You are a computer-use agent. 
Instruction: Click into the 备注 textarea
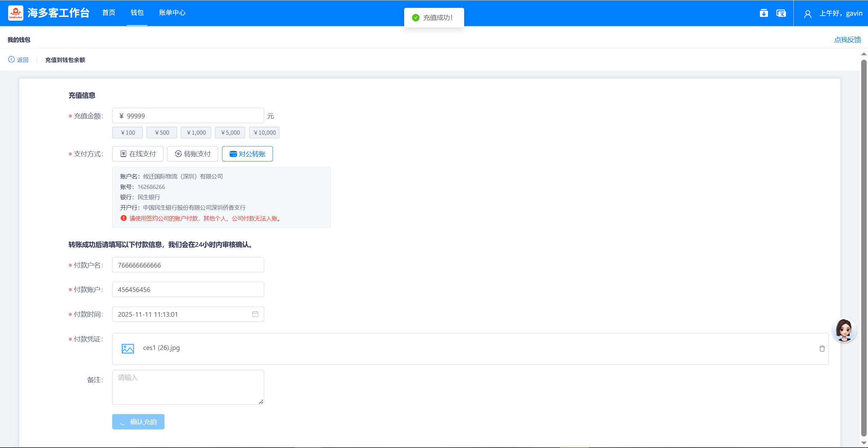click(188, 387)
